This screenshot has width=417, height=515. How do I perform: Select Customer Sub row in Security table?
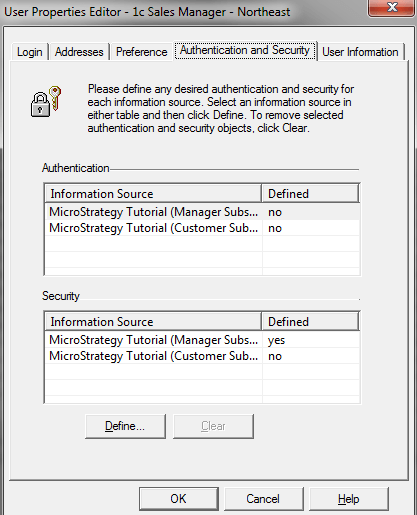pos(202,356)
